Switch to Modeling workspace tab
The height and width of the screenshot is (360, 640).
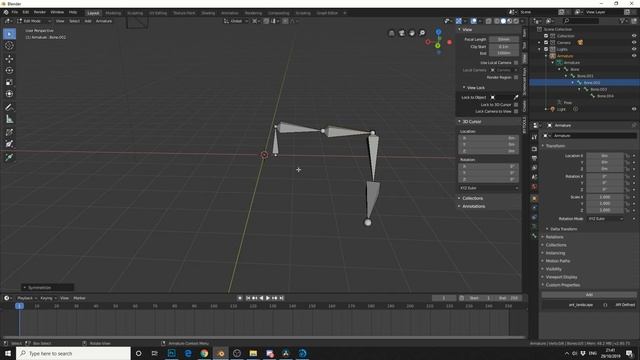(113, 13)
